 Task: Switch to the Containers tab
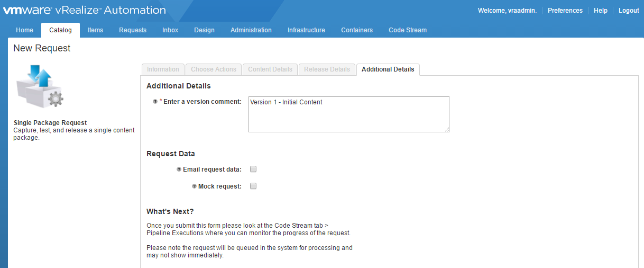pyautogui.click(x=356, y=30)
